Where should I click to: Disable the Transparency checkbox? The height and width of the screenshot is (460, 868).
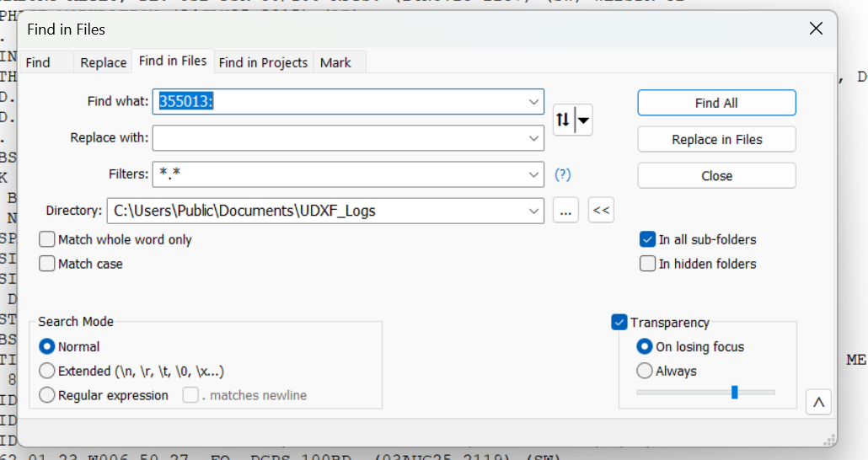tap(619, 323)
